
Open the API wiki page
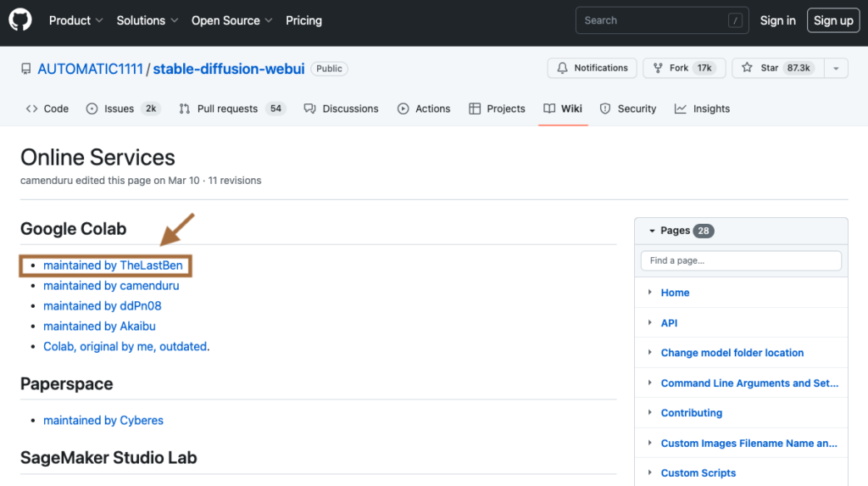669,323
